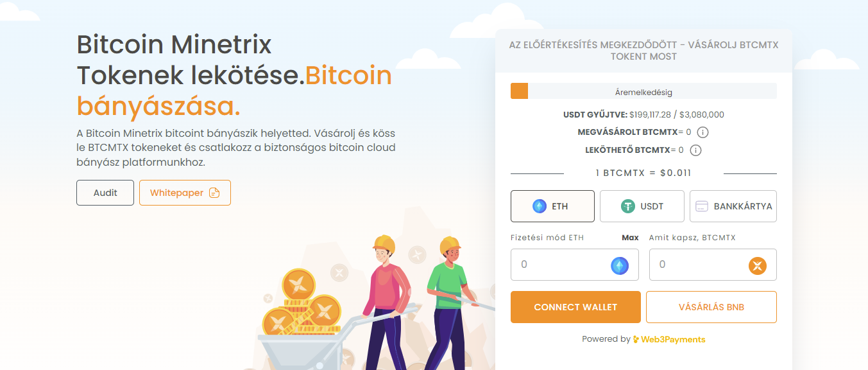Click the info icon beside Megvásárolt BTCMTX
This screenshot has width=868, height=370.
coord(702,132)
